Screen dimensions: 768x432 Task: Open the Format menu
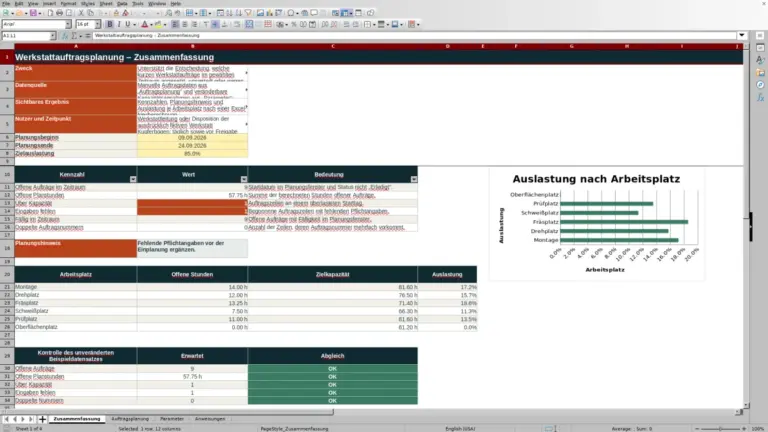[x=69, y=3]
